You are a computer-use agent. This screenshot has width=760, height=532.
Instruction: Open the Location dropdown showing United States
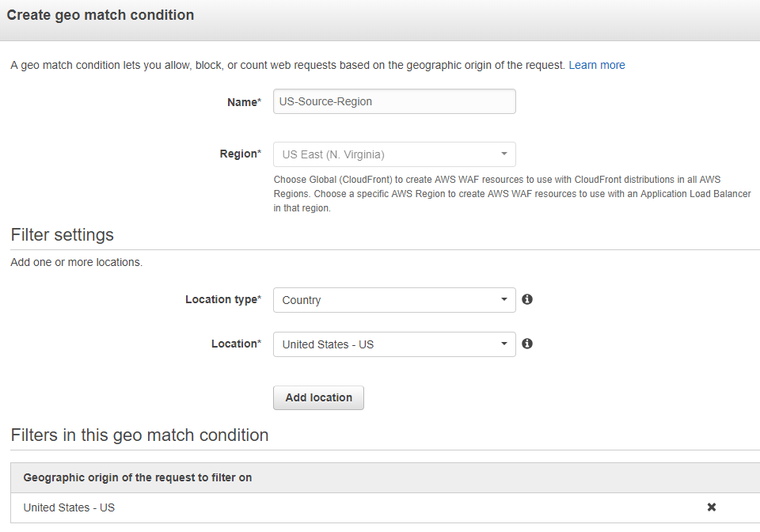pyautogui.click(x=393, y=344)
